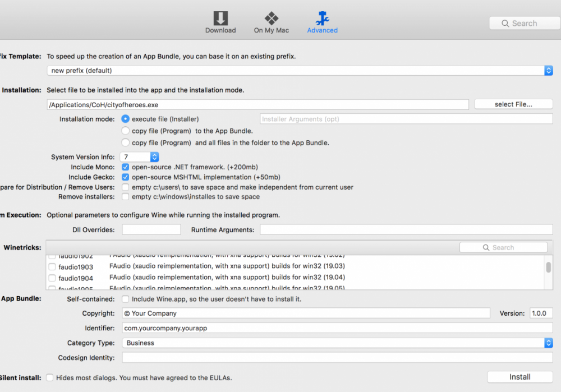This screenshot has width=561, height=392.
Task: Click the Install button
Action: click(519, 377)
